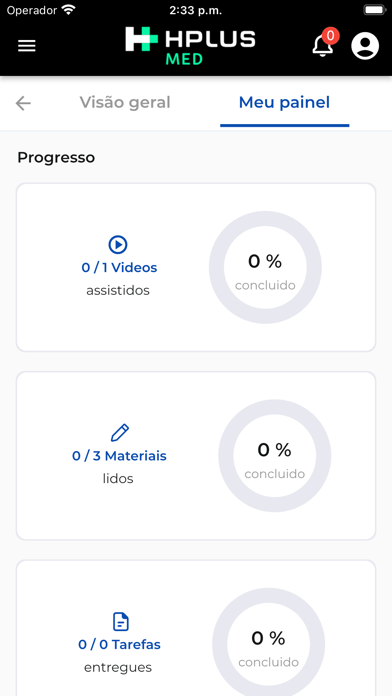The image size is (392, 696).
Task: Select the Meu painel tab
Action: (x=285, y=103)
